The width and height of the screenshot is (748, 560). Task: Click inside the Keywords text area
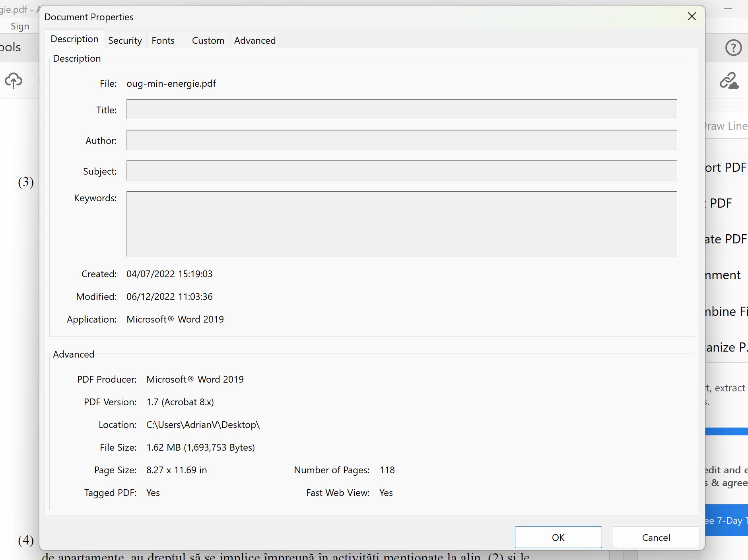point(402,224)
